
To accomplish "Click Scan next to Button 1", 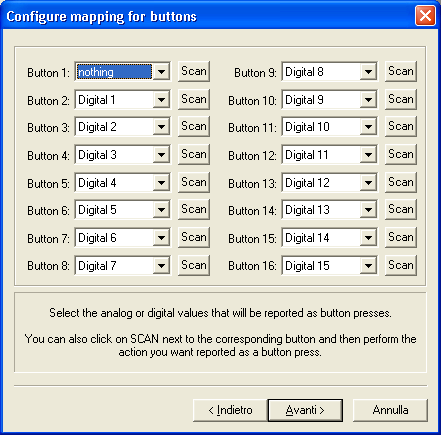I will (x=194, y=71).
